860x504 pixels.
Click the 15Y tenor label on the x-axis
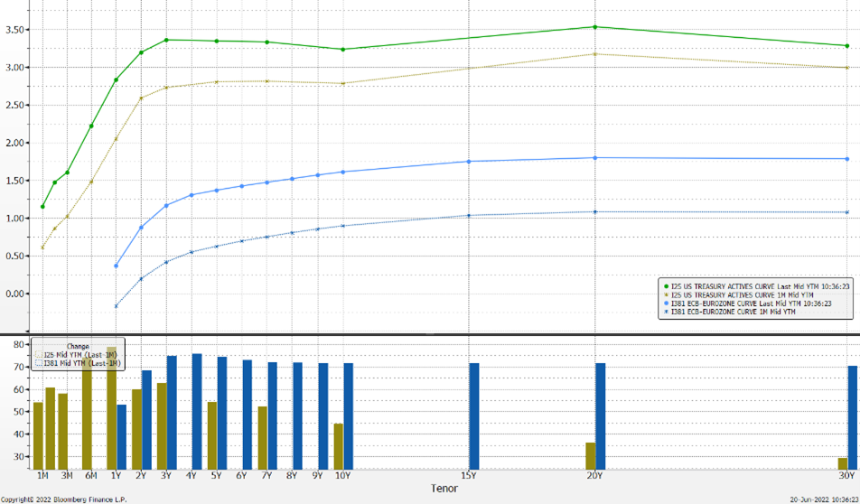click(468, 475)
